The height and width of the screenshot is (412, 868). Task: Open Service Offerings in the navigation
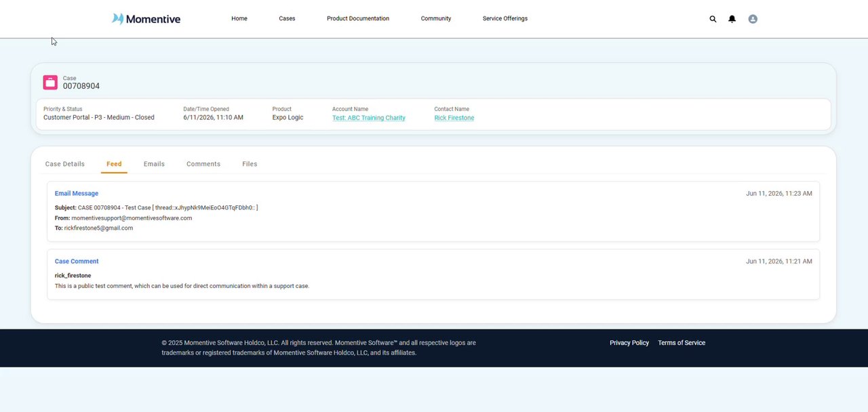point(505,18)
